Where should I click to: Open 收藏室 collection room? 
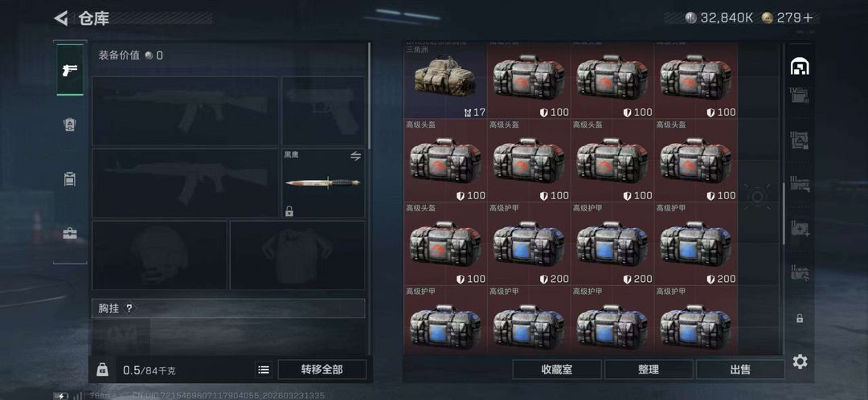(x=557, y=369)
